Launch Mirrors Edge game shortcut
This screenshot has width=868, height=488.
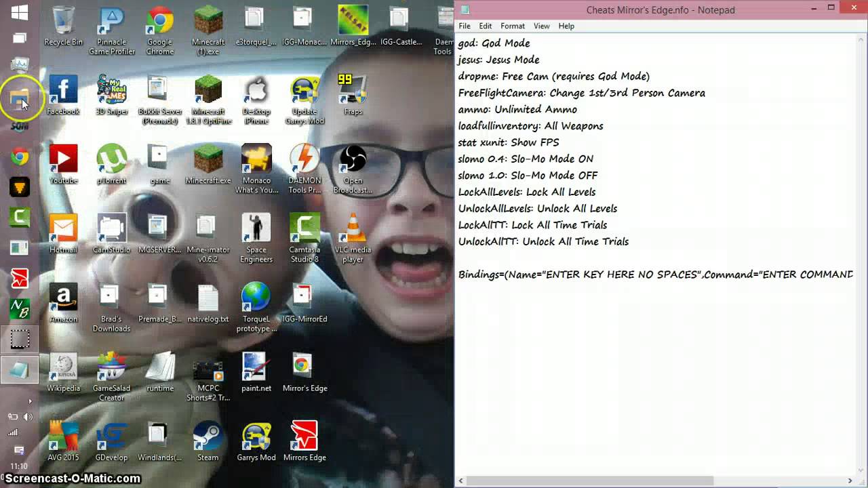click(304, 441)
